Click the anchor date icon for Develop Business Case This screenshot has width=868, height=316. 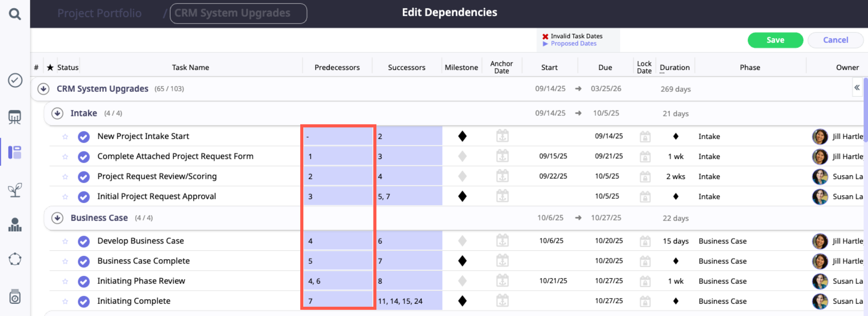[x=502, y=241]
